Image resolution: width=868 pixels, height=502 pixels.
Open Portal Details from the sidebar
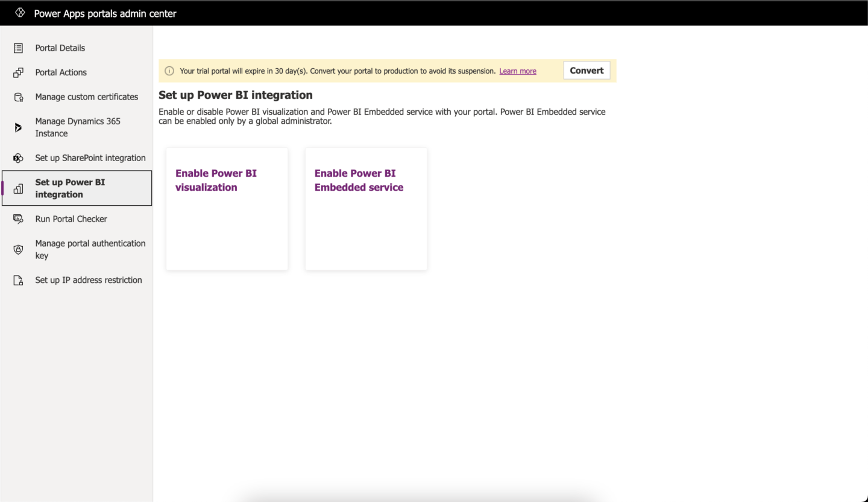tap(60, 48)
